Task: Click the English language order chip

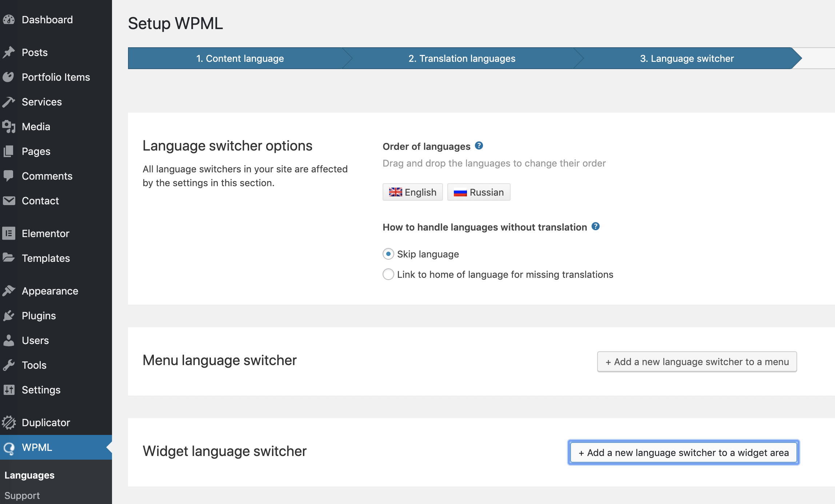Action: 412,192
